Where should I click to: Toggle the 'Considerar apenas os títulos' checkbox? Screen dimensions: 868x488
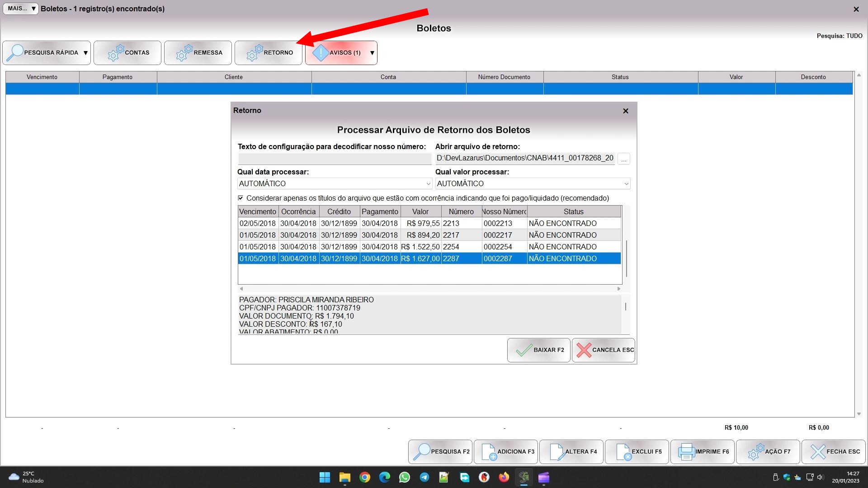tap(241, 198)
